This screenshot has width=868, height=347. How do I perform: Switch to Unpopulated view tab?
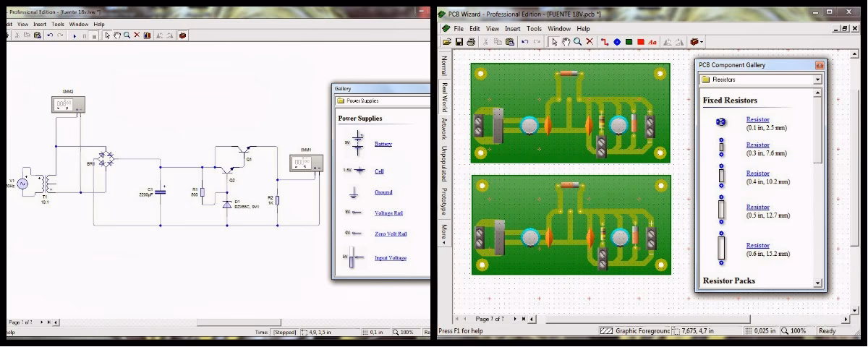click(444, 164)
